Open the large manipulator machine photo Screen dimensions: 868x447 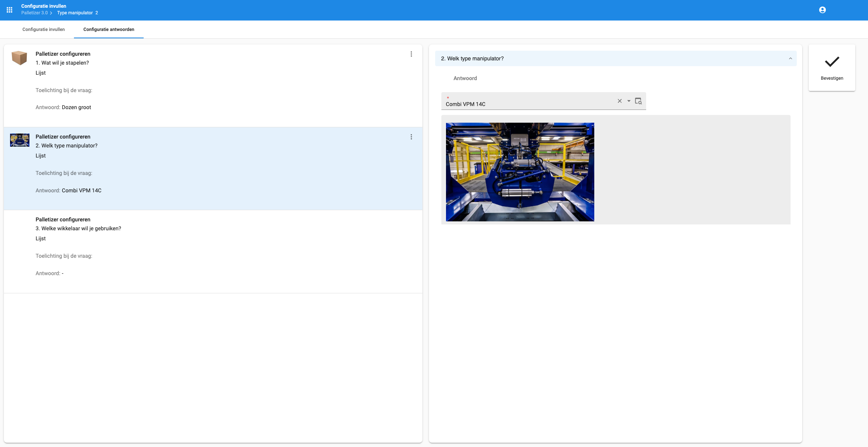click(520, 172)
